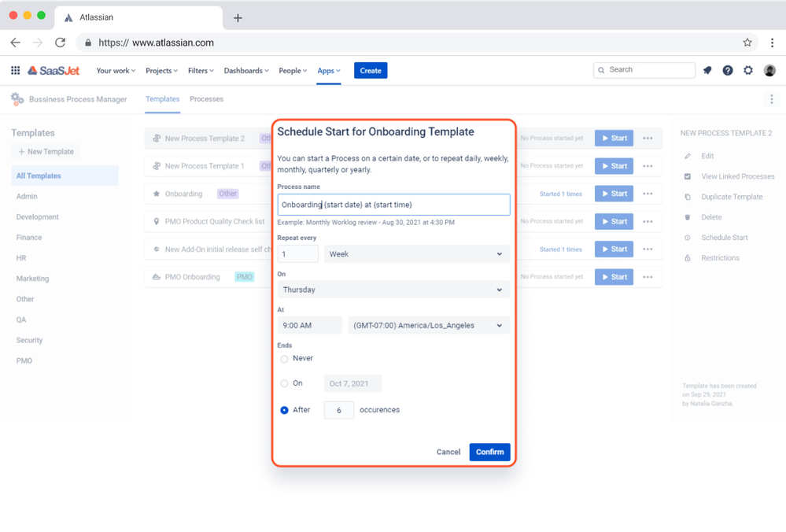The width and height of the screenshot is (786, 532).
Task: Click the Delete trash icon
Action: (688, 217)
